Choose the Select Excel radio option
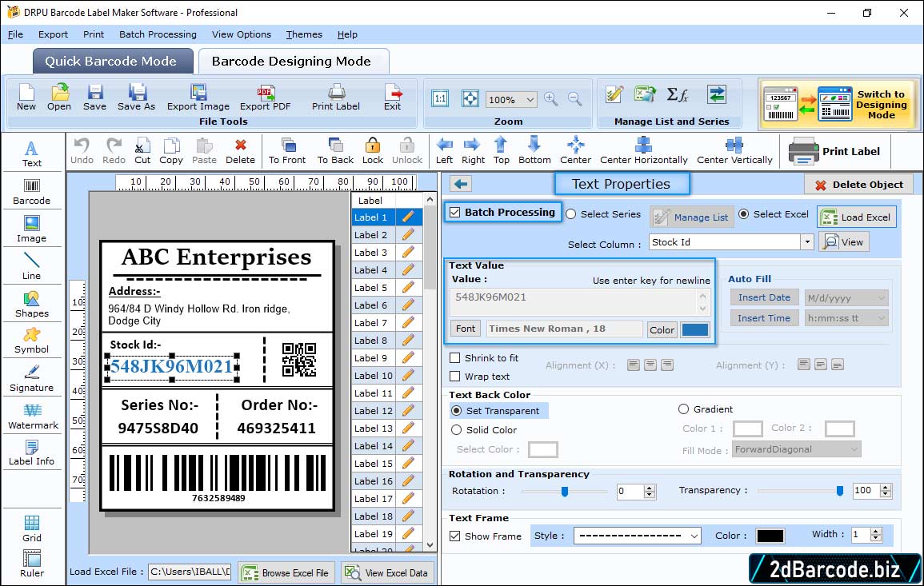Image resolution: width=924 pixels, height=586 pixels. (x=744, y=214)
